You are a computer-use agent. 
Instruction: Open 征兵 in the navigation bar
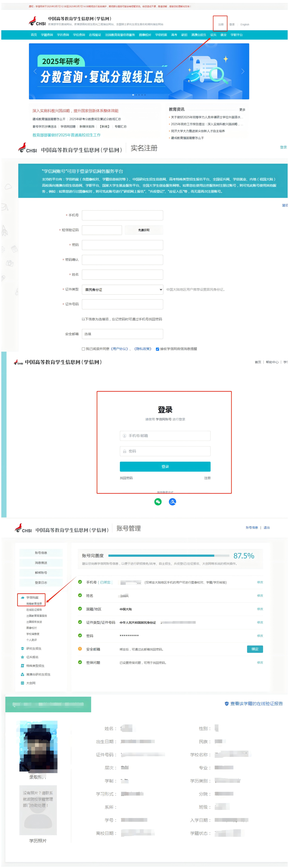tap(214, 35)
